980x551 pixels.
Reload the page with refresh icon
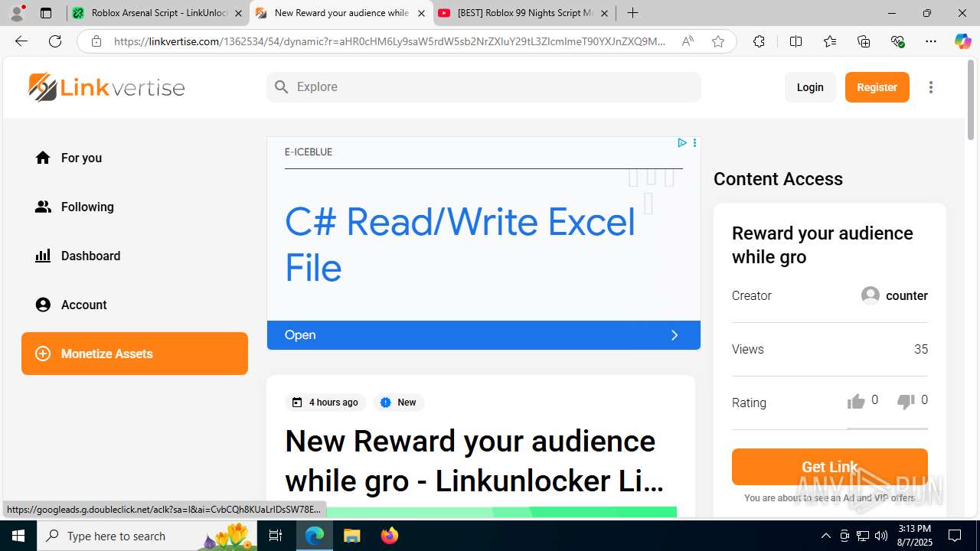tap(55, 41)
